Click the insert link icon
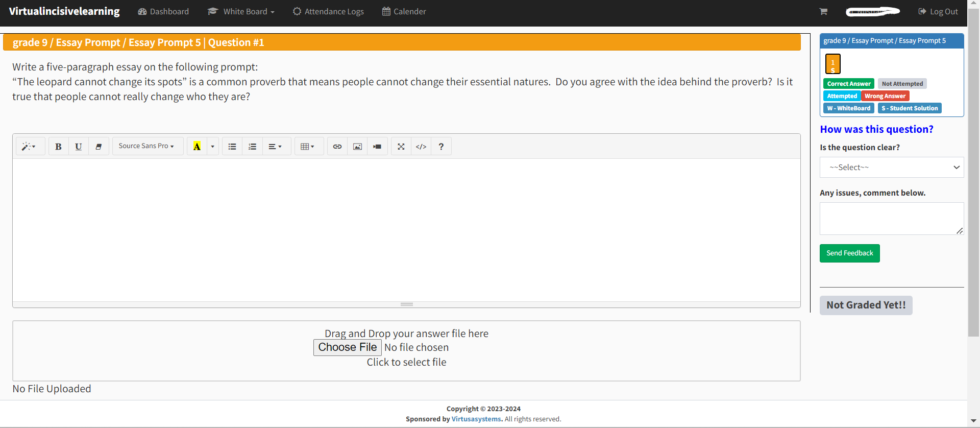The width and height of the screenshot is (980, 428). point(337,147)
